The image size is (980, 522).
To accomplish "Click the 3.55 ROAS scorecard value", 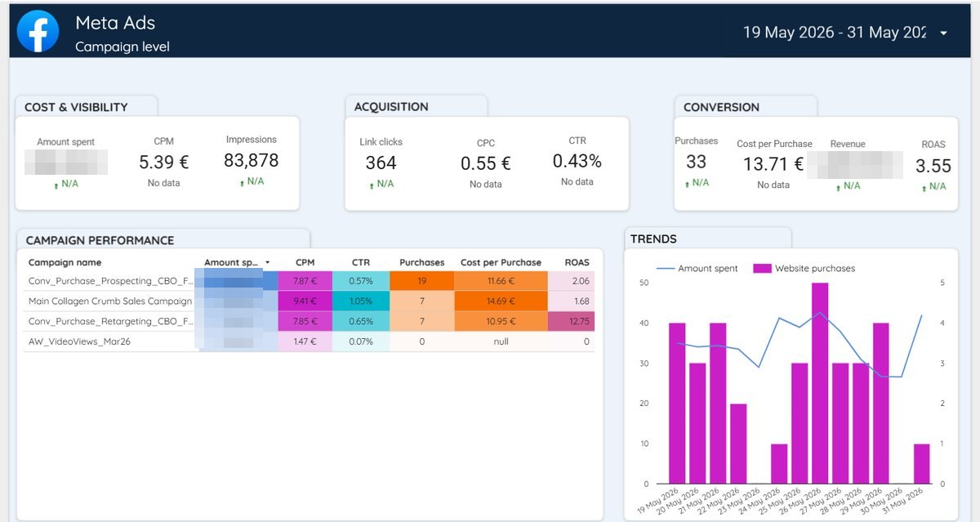I will pyautogui.click(x=933, y=166).
